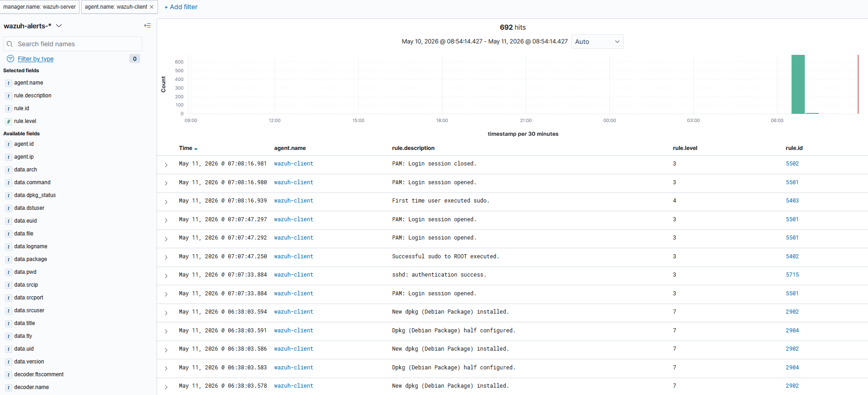This screenshot has height=395, width=868.
Task: Click the type icon beside data.euid
Action: point(9,221)
